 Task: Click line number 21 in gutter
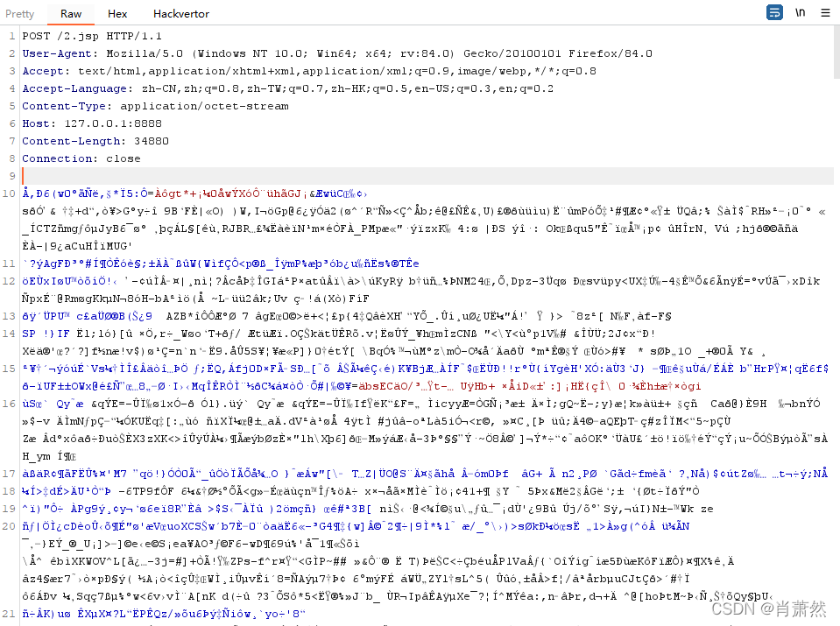tap(9, 614)
